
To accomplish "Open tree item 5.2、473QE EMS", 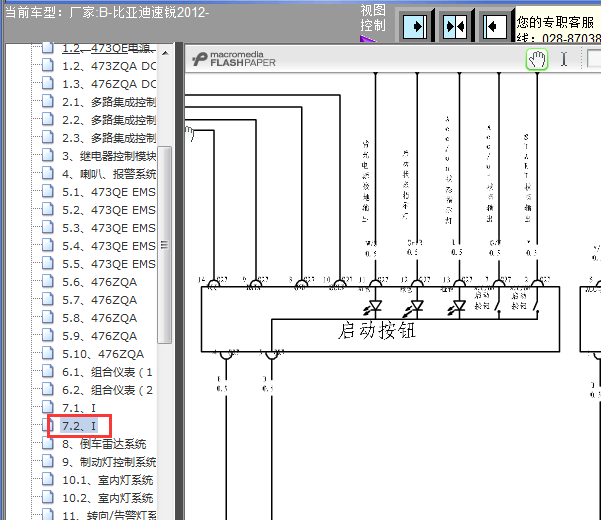I will (x=109, y=210).
